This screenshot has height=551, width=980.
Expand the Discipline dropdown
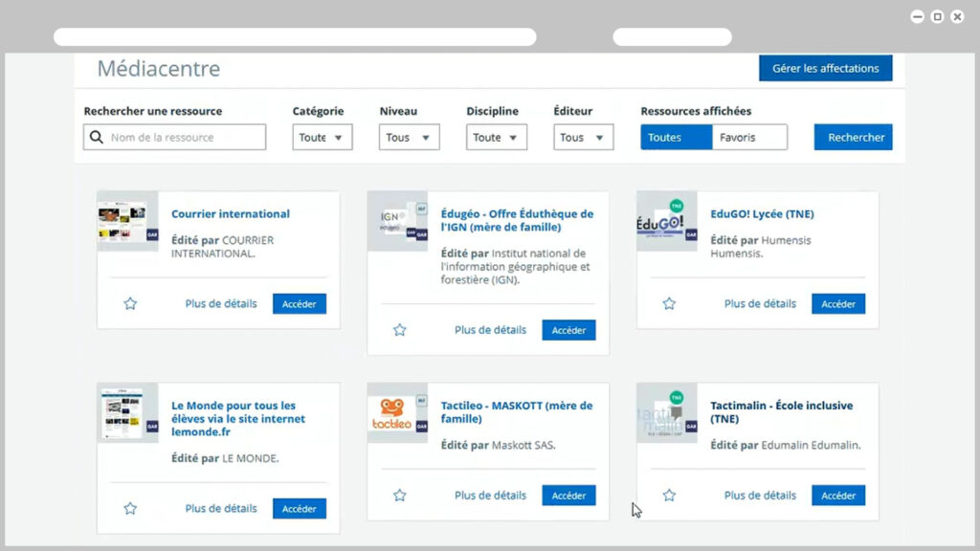[497, 138]
